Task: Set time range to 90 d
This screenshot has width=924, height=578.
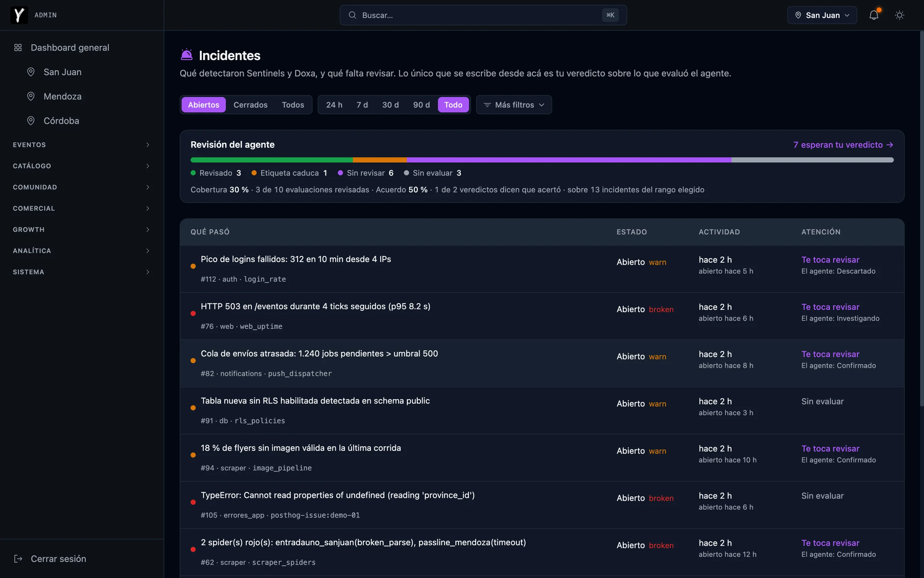Action: pos(421,105)
